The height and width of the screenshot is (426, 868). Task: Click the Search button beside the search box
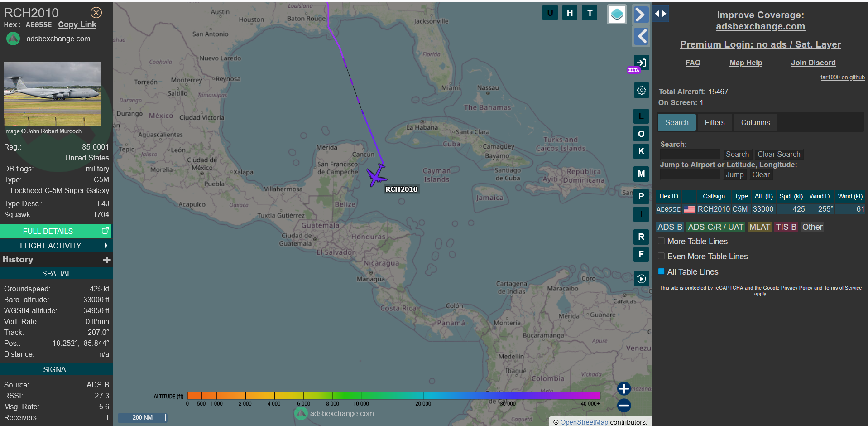coord(737,154)
